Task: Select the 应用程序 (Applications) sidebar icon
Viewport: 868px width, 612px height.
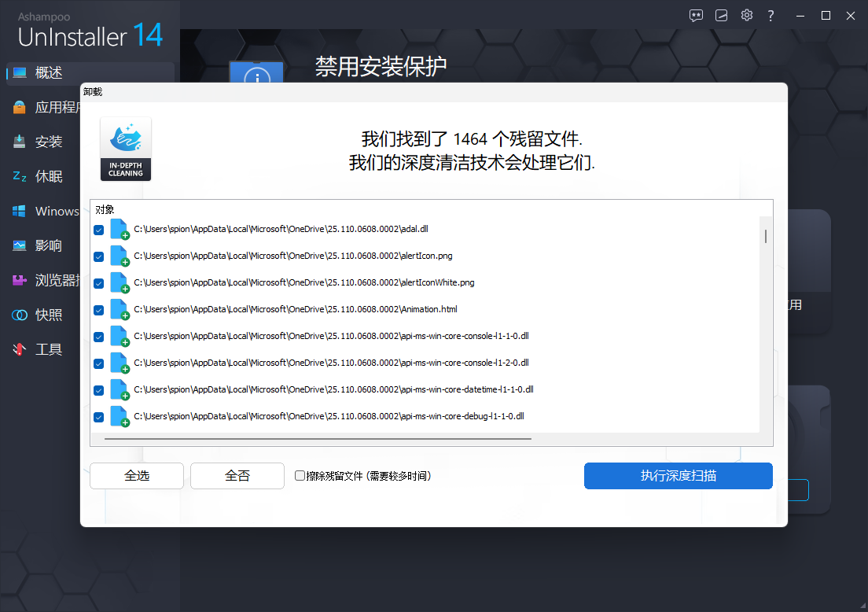Action: tap(20, 107)
